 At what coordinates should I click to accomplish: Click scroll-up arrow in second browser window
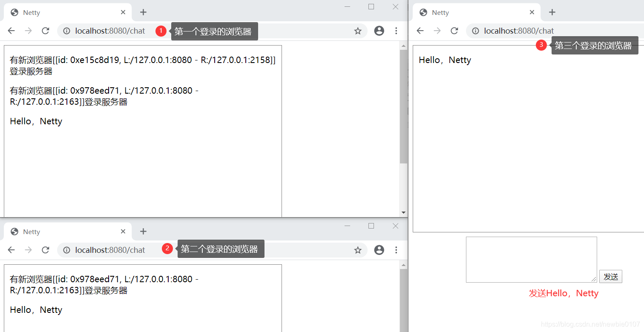coord(403,264)
